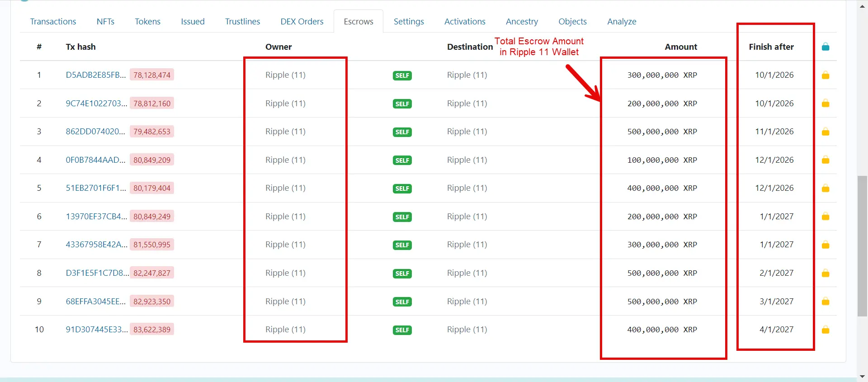
Task: Open tx hash 13970EF37CB4... link
Action: coord(97,217)
